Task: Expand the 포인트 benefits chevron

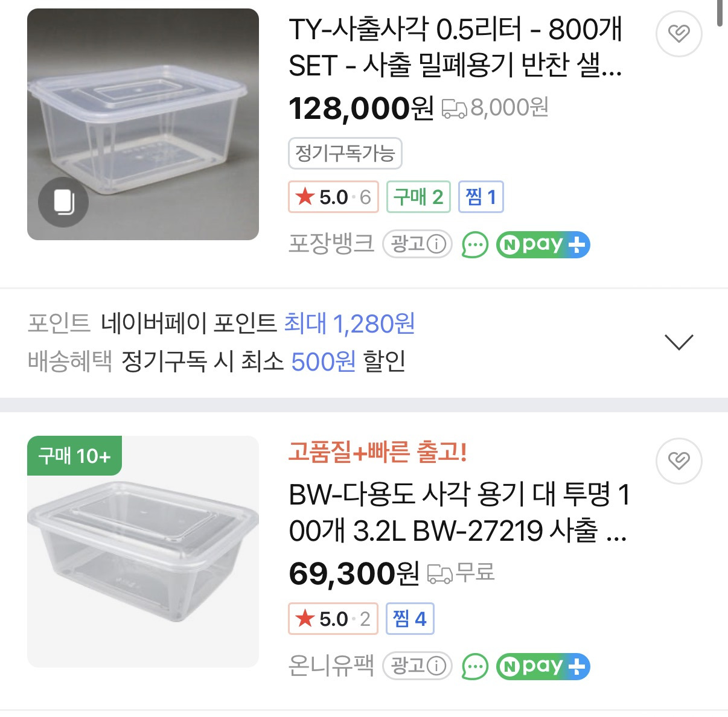Action: click(679, 342)
